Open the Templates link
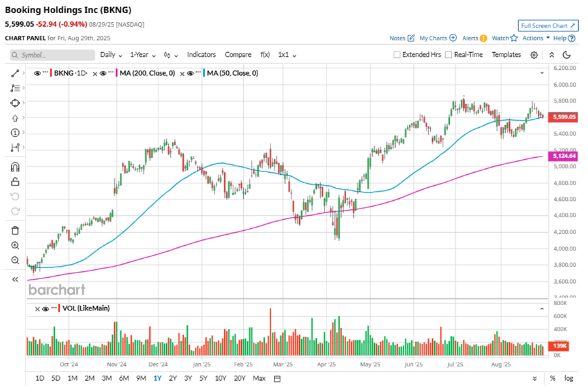 507,55
